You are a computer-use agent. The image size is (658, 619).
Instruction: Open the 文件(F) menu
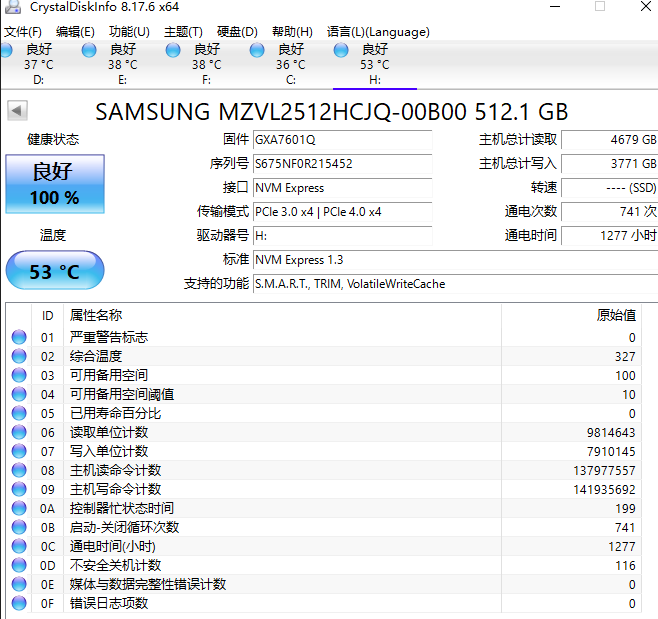pos(23,32)
